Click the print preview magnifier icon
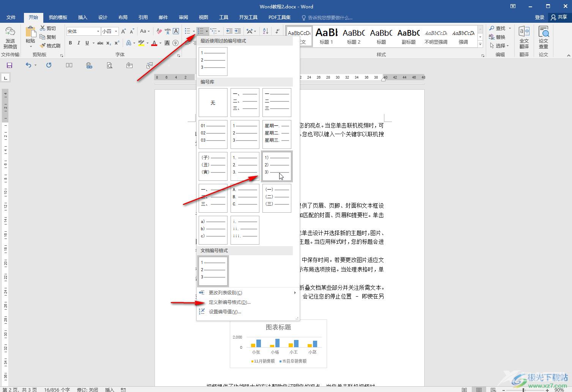The height and width of the screenshot is (392, 572). [109, 65]
